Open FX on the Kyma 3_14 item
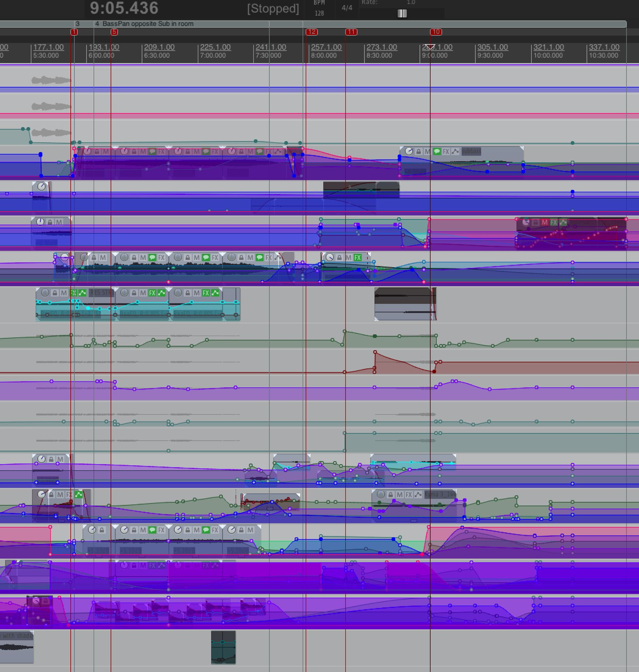Screen dimensions: 639x672 pyautogui.click(x=409, y=494)
